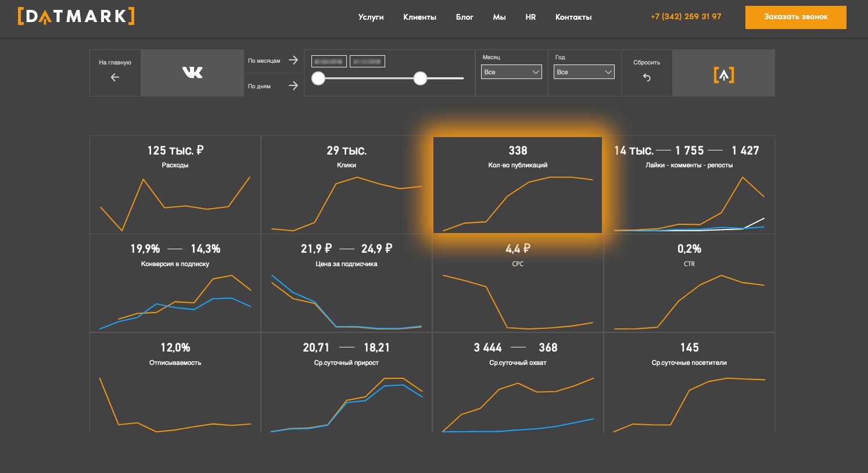Open the Контакты page
This screenshot has height=473, width=868.
coord(573,17)
